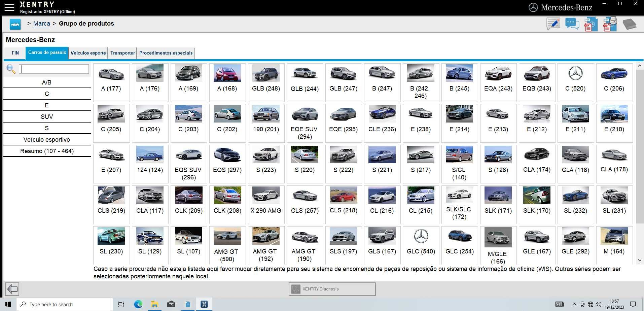Switch to Veículos esporte tab
This screenshot has height=311, width=644.
pyautogui.click(x=88, y=53)
